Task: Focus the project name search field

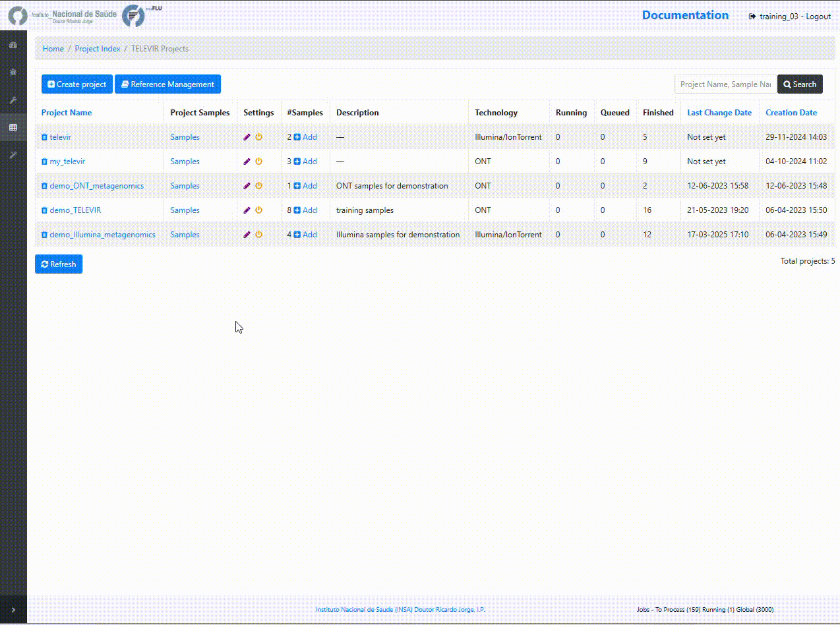Action: click(725, 84)
